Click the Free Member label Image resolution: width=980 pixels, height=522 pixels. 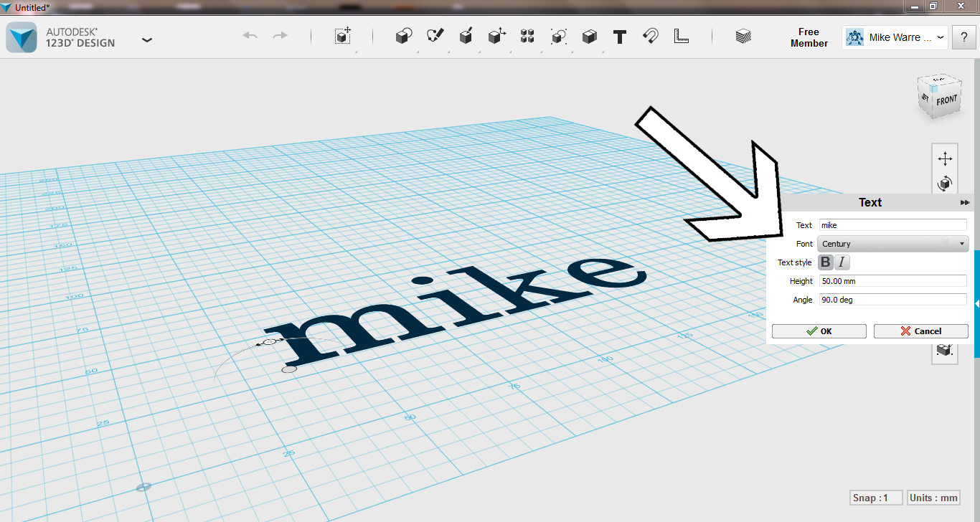(x=809, y=37)
